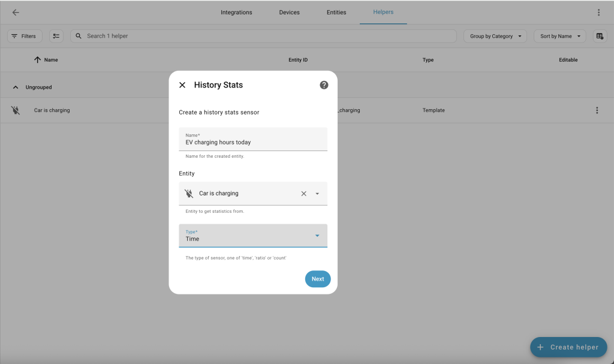This screenshot has width=614, height=364.
Task: Open the table column settings icon
Action: 600,36
